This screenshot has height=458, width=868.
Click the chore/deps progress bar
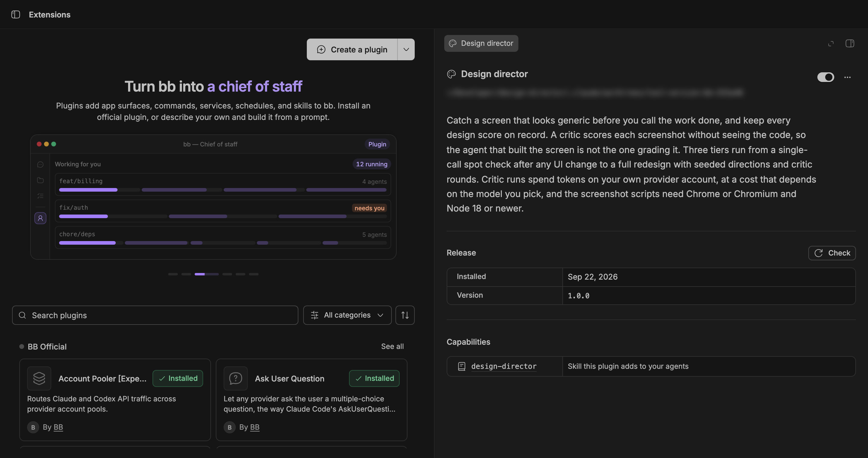tap(223, 243)
